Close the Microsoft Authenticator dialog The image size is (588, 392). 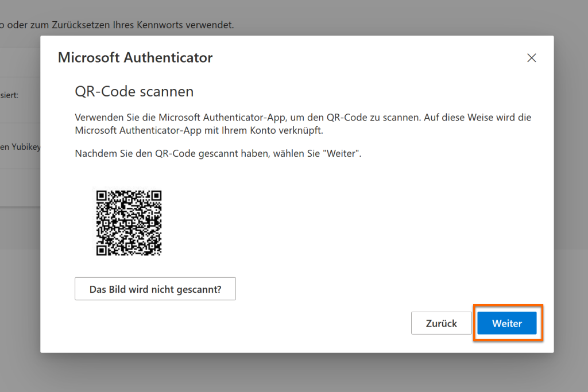tap(531, 57)
